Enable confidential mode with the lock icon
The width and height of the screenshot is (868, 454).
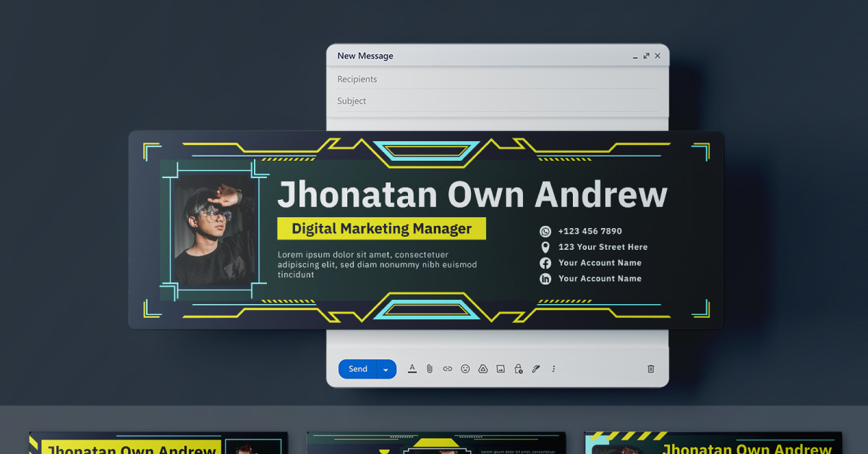point(518,369)
